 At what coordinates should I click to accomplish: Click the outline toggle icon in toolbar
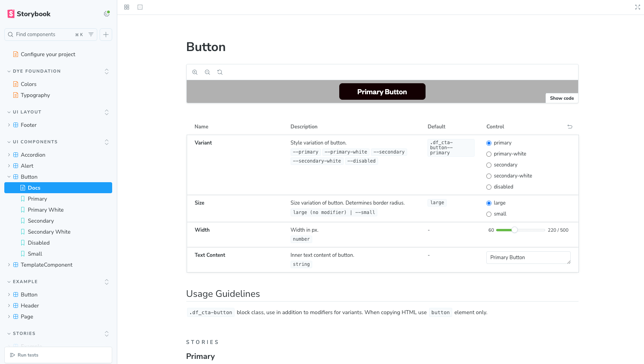tap(140, 7)
